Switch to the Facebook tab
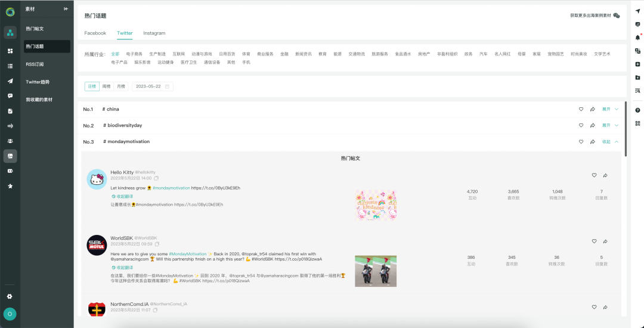 [x=95, y=33]
